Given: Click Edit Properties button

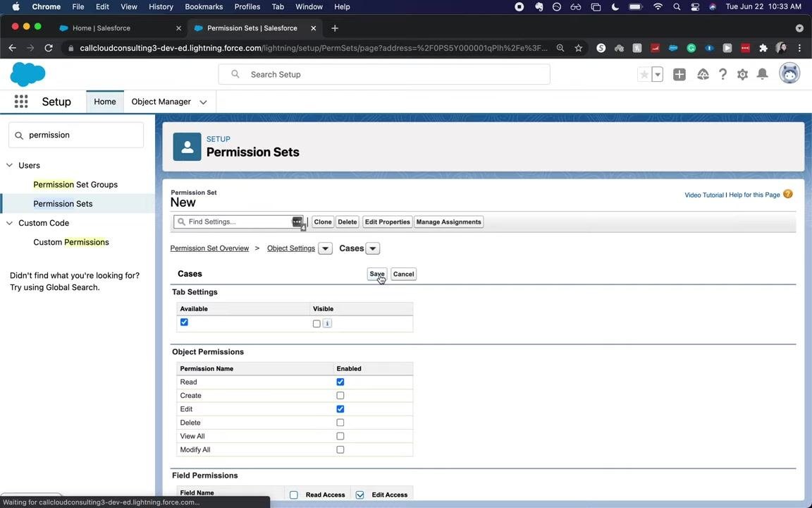Looking at the screenshot, I should pyautogui.click(x=388, y=222).
